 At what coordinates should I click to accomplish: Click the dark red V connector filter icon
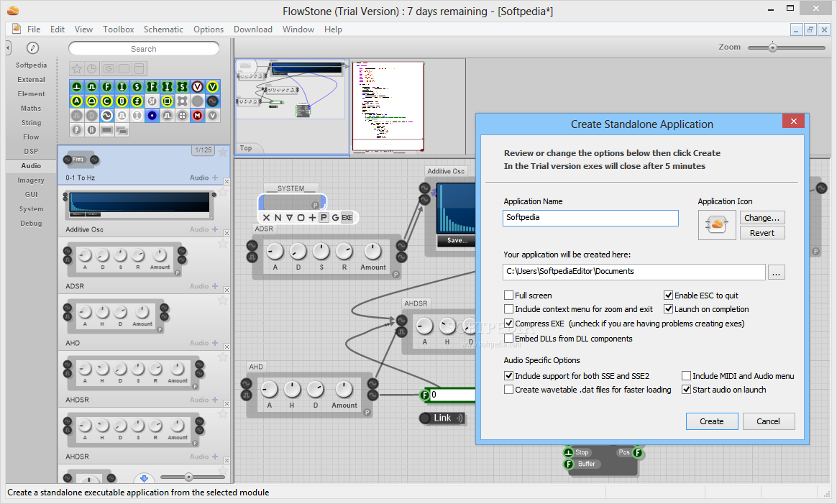pyautogui.click(x=198, y=86)
